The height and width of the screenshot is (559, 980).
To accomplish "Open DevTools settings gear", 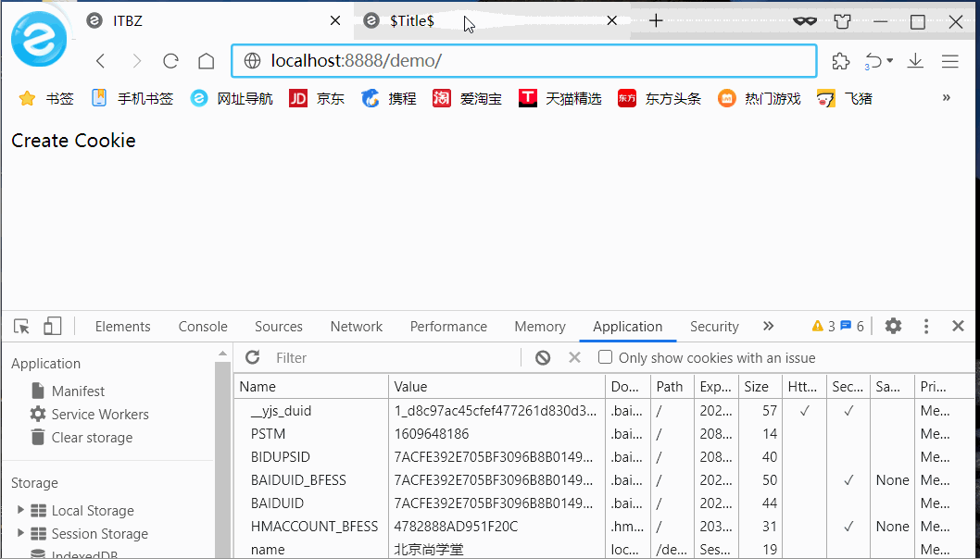I will click(x=894, y=326).
